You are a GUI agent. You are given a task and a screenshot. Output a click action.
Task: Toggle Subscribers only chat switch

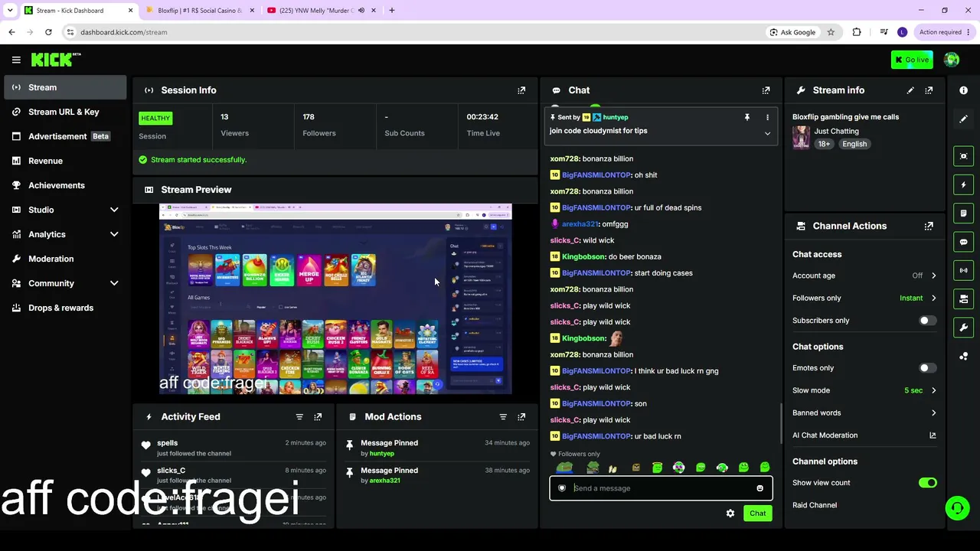tap(927, 321)
